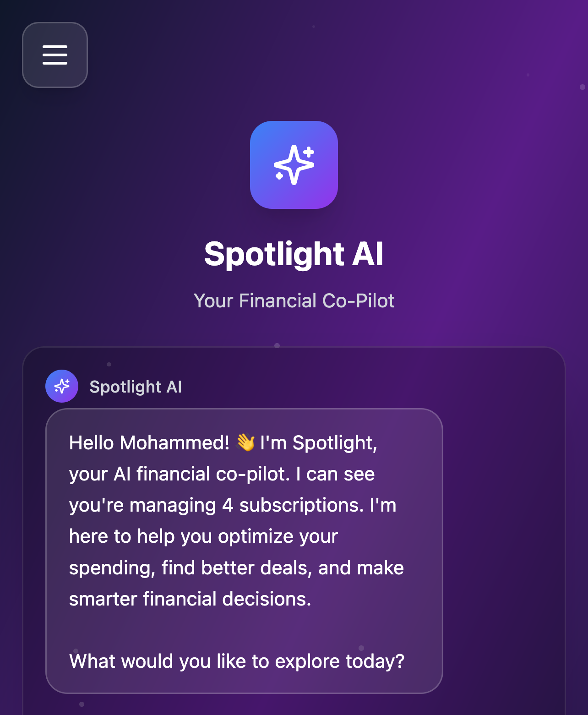Click the word "spending," in the message
Screen dimensions: 588x715
112,568
